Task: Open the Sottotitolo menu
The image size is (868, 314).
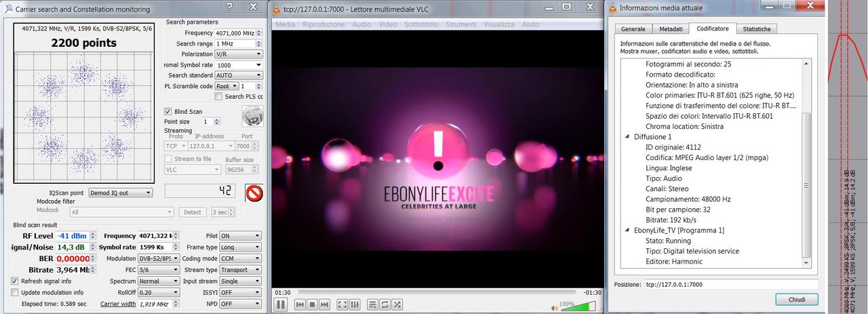Action: [x=422, y=24]
